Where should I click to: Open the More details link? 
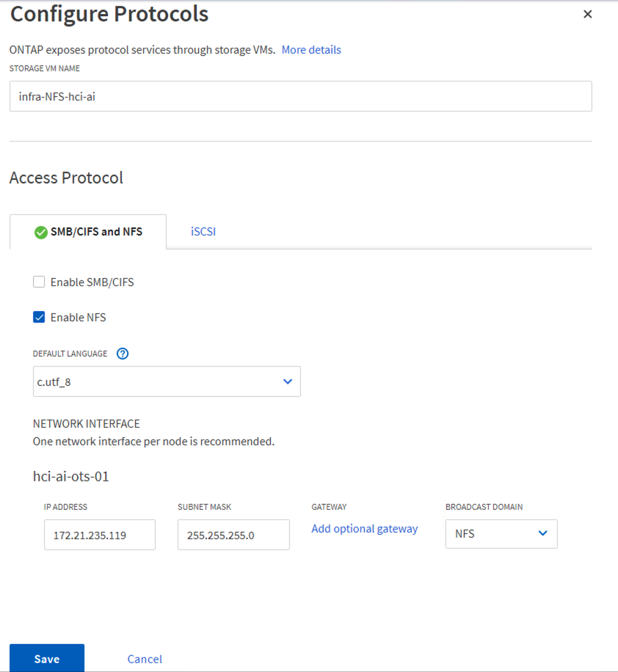(x=311, y=50)
